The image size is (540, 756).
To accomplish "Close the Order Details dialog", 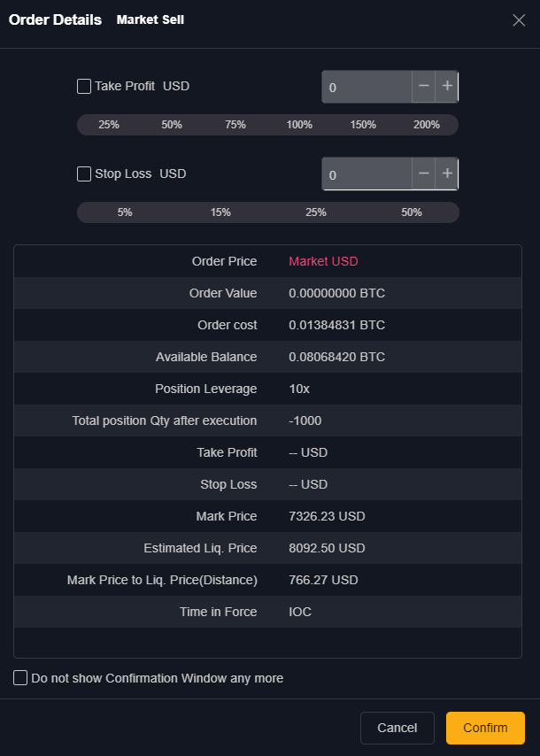I will click(x=519, y=20).
